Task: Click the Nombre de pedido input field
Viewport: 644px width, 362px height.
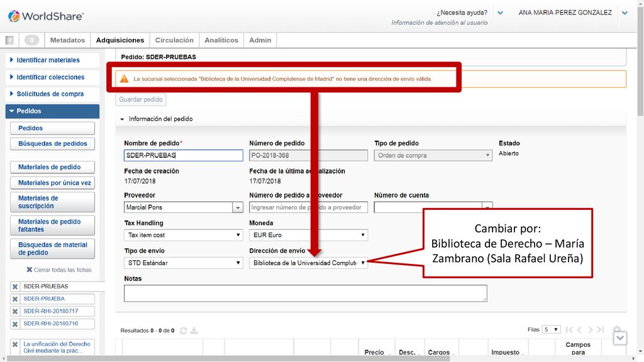Action: coord(183,156)
